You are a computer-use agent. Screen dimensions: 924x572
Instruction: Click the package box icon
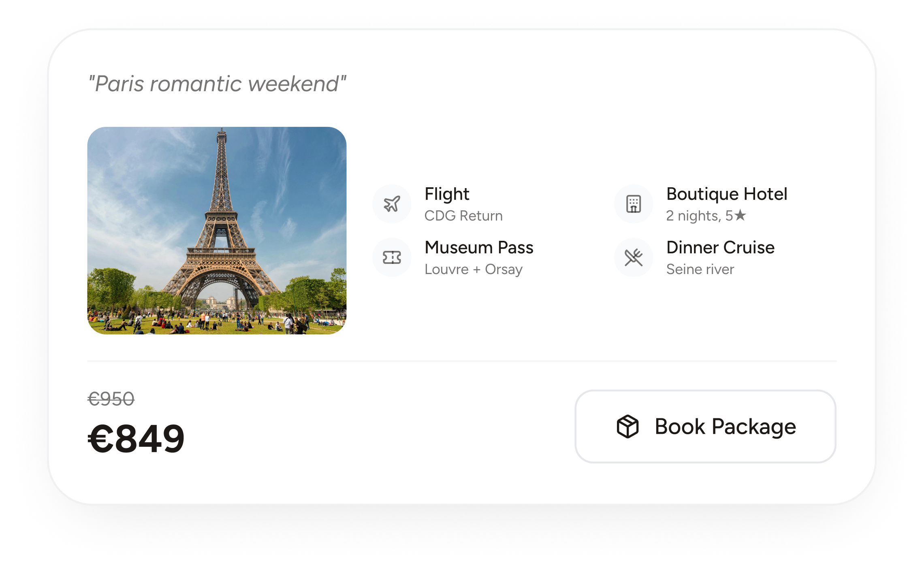627,426
